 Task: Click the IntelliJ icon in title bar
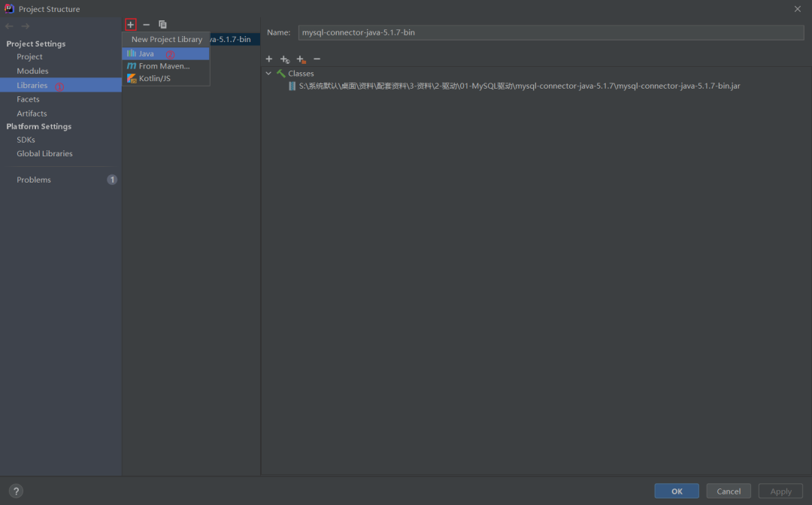[9, 9]
